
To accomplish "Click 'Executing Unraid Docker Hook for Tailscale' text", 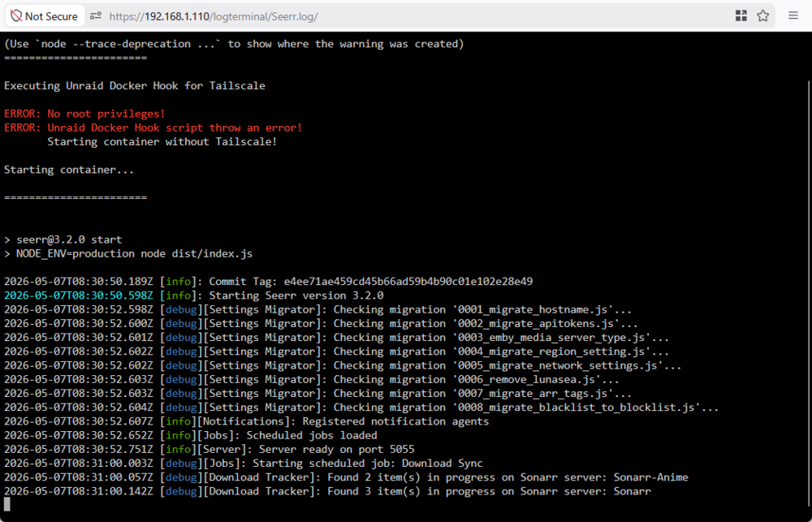I will (x=135, y=86).
